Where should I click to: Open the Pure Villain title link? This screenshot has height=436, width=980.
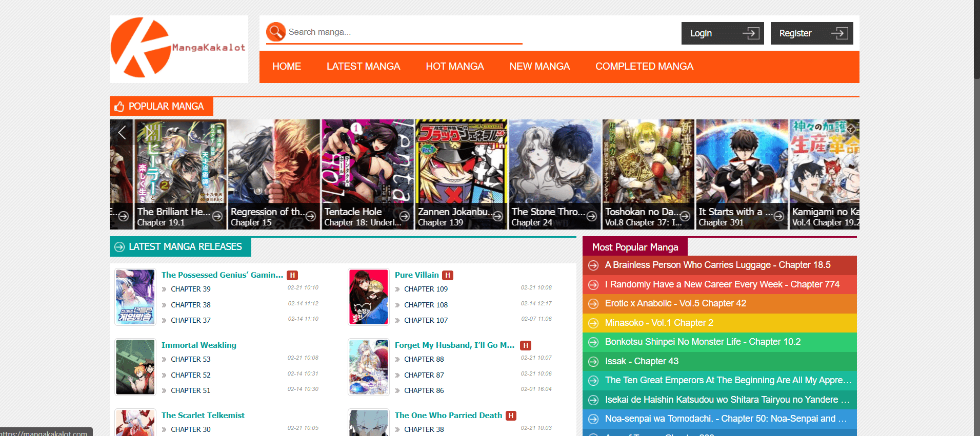417,275
